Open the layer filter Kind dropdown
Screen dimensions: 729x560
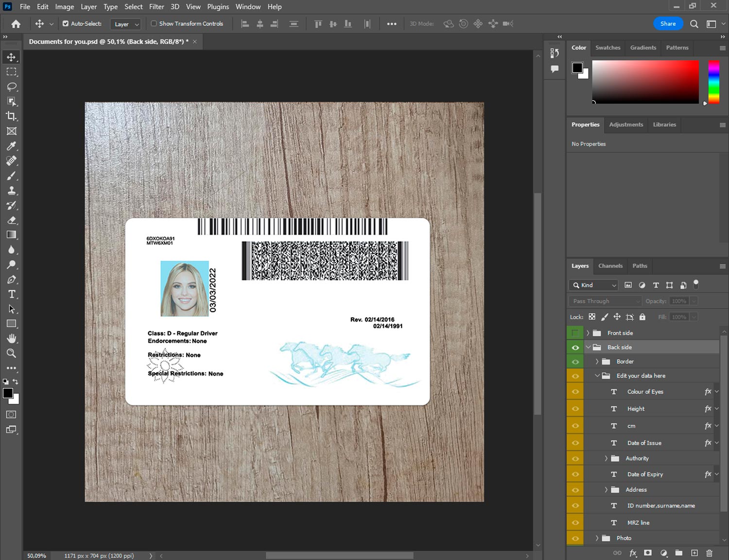pyautogui.click(x=593, y=285)
